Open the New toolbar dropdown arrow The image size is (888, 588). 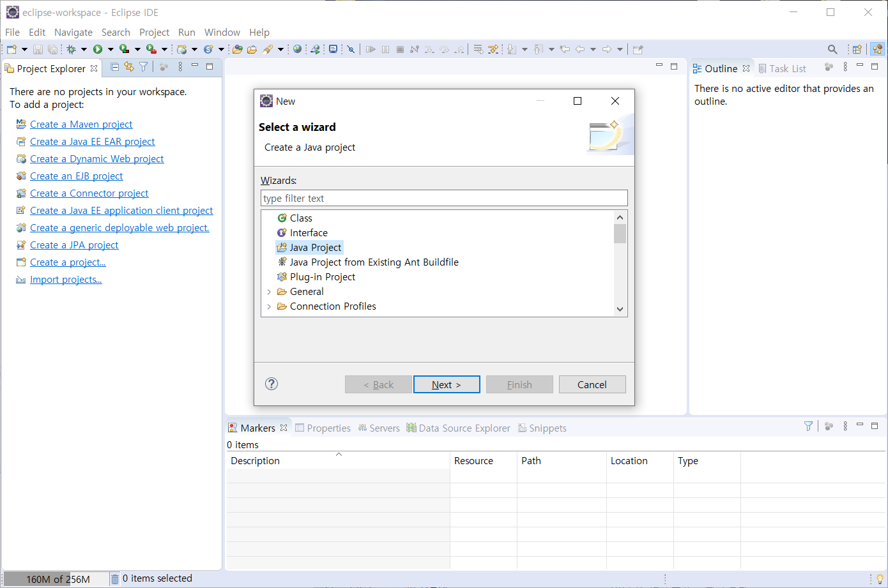pyautogui.click(x=24, y=49)
